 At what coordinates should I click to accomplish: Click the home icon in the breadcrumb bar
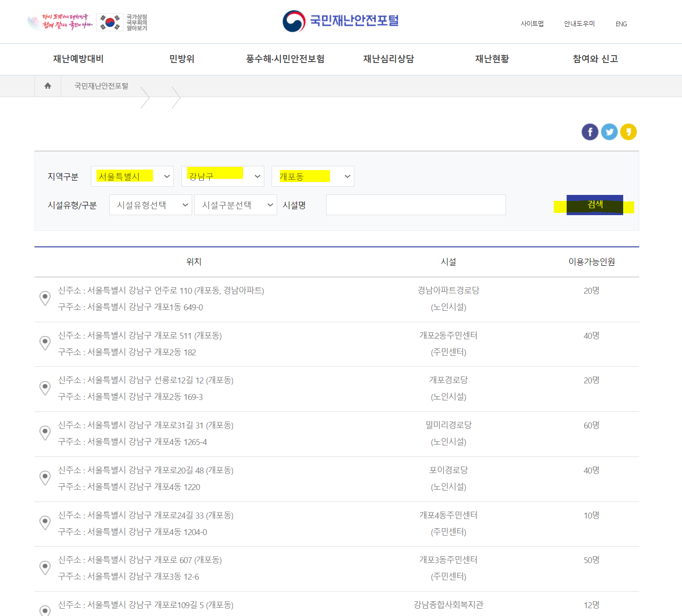(47, 86)
